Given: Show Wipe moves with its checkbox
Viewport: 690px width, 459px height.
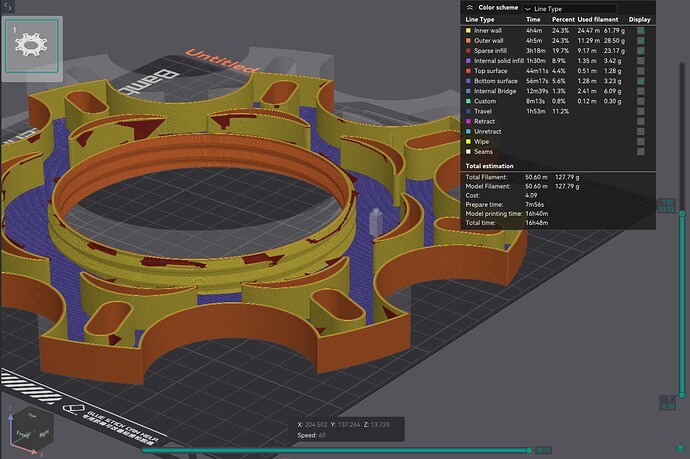Looking at the screenshot, I should pyautogui.click(x=641, y=142).
